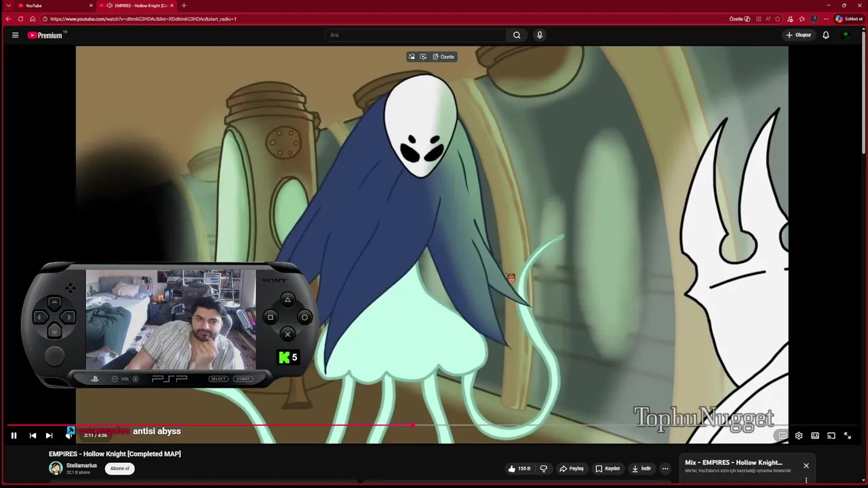Skip to the next video in the mix
This screenshot has width=868, height=488.
click(49, 436)
